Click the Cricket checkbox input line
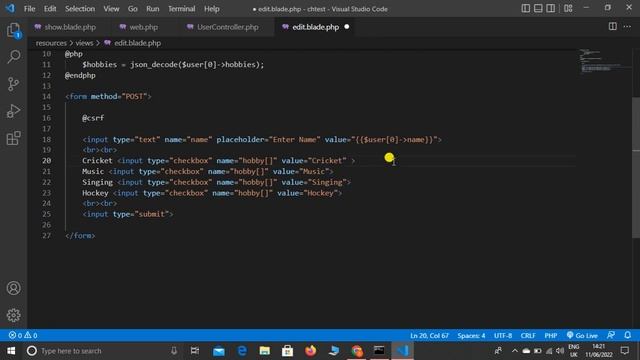The width and height of the screenshot is (640, 360). pos(218,161)
